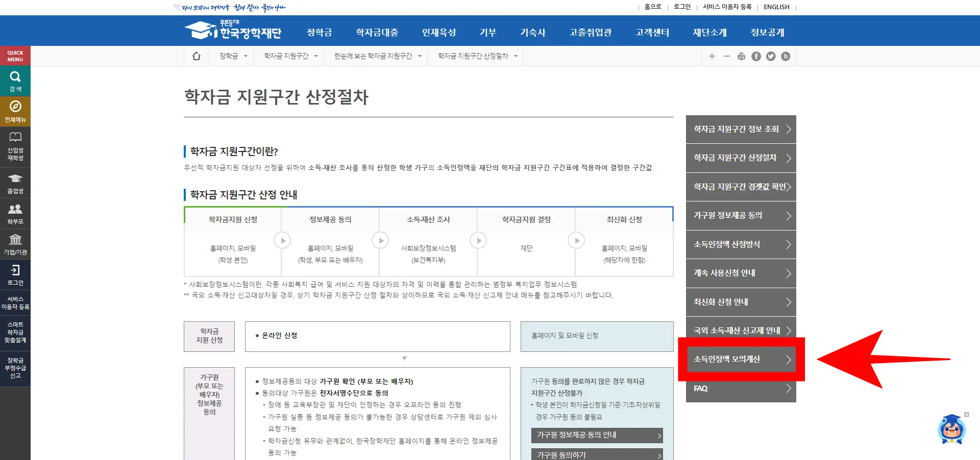980x460 pixels.
Task: Open the 한눈에 보는 학자금 지원구간 dropdown
Action: 420,56
